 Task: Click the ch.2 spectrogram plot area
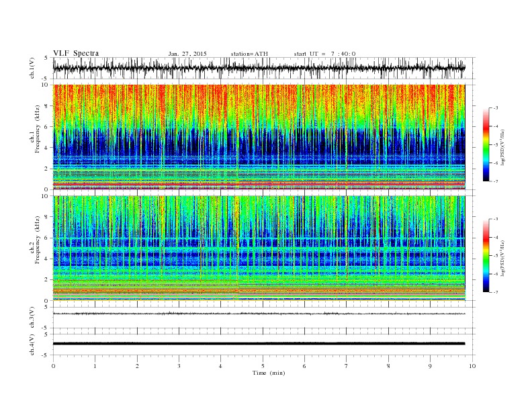coord(259,248)
